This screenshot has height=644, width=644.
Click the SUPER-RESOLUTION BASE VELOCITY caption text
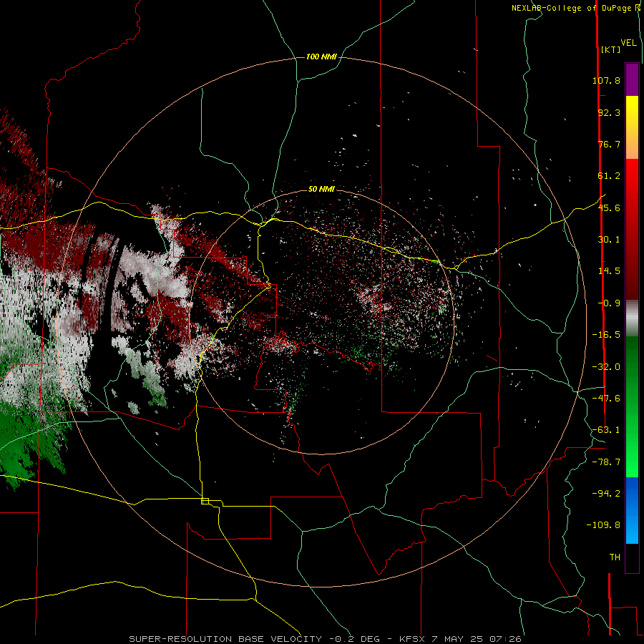point(225,639)
